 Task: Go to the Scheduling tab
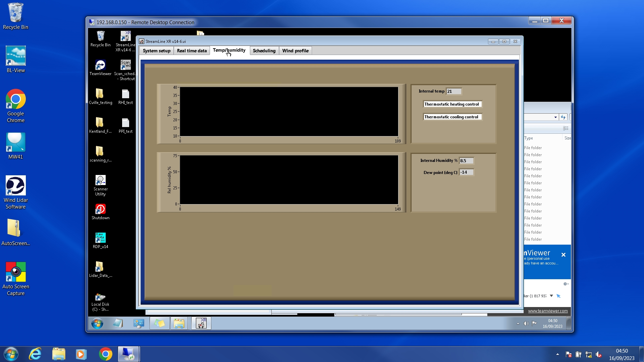coord(264,51)
